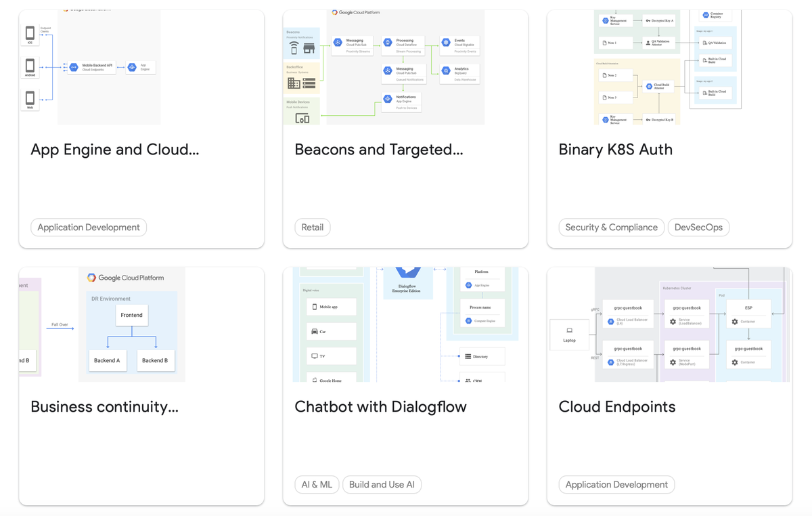Select the Security & Compliance tag
This screenshot has height=516, width=812.
pos(612,228)
